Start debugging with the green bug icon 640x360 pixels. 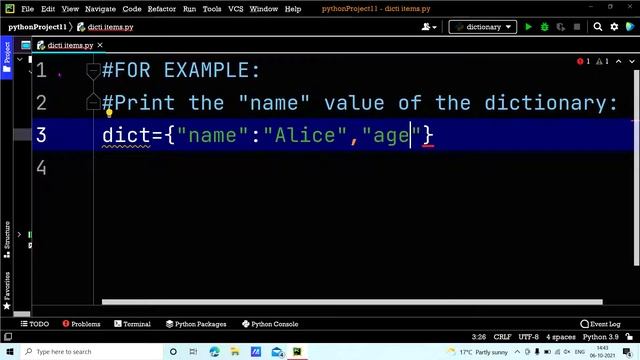point(544,27)
